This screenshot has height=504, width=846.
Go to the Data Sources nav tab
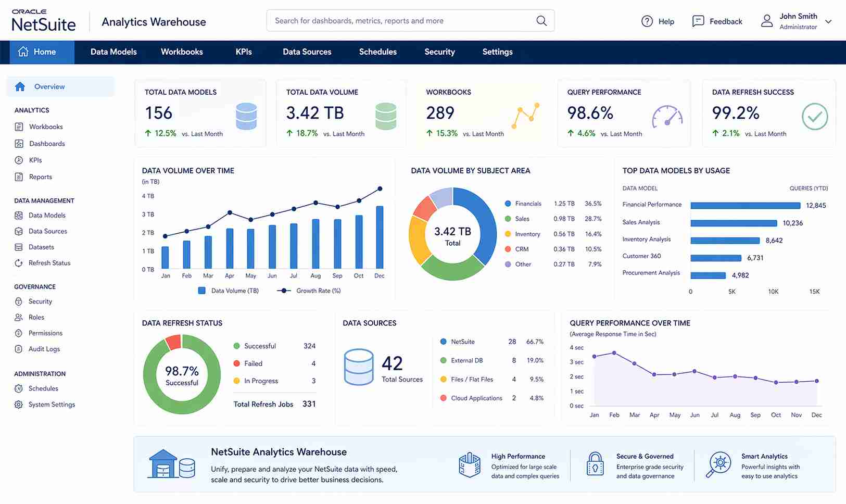coord(307,52)
